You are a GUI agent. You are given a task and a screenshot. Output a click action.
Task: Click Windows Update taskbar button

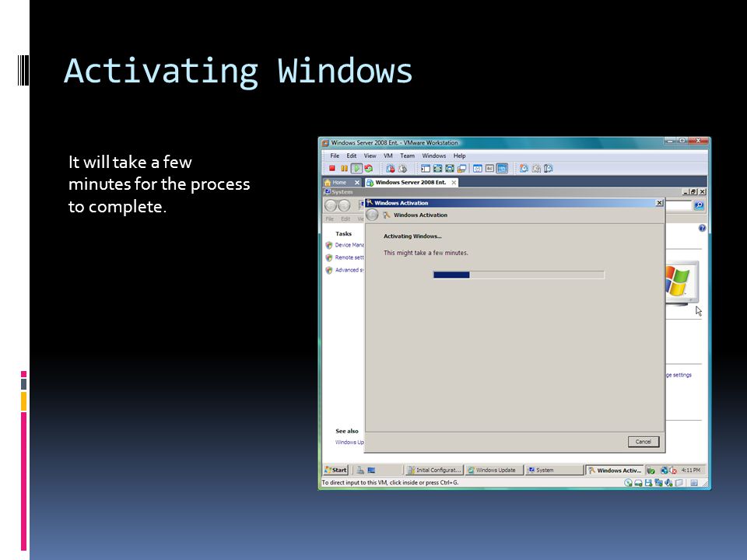tap(493, 470)
